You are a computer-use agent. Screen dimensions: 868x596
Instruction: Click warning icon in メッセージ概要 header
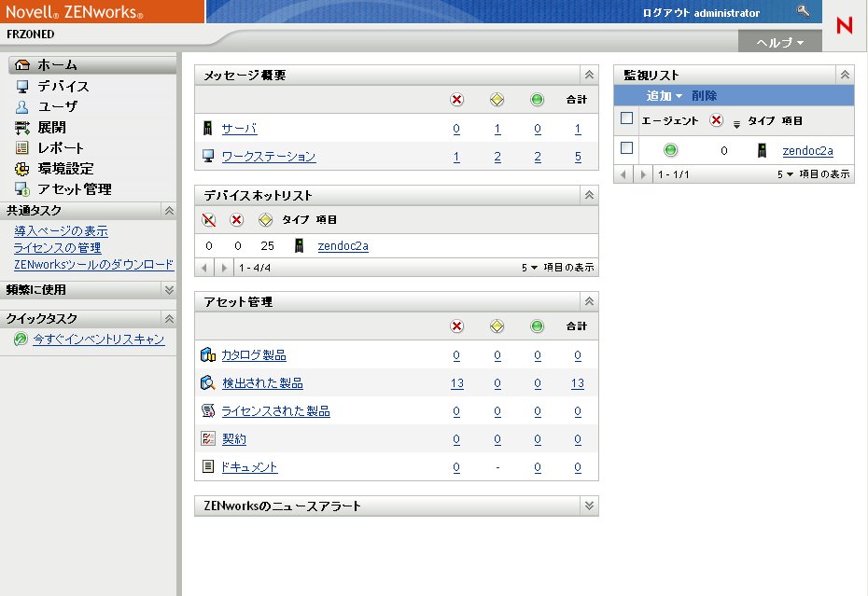point(497,100)
